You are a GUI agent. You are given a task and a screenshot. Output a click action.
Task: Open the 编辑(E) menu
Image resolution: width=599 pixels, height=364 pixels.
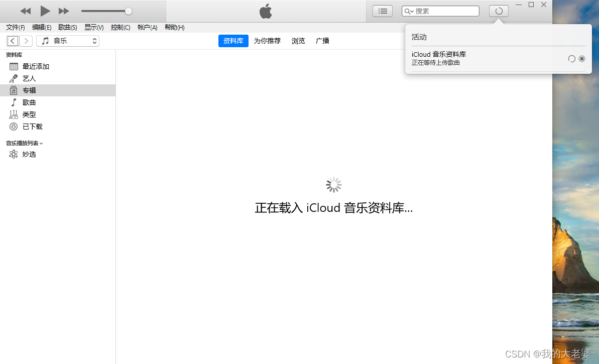point(42,27)
